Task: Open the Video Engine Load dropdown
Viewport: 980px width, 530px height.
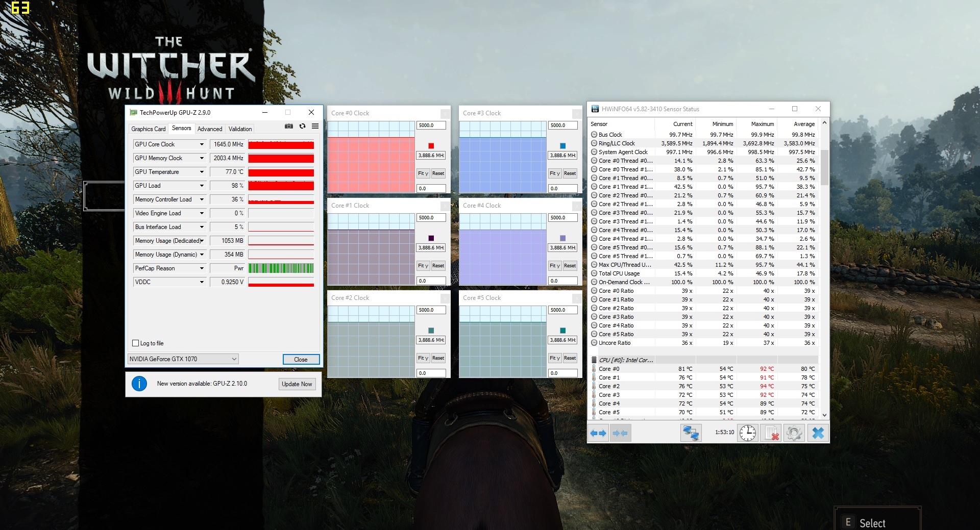Action: (x=202, y=213)
